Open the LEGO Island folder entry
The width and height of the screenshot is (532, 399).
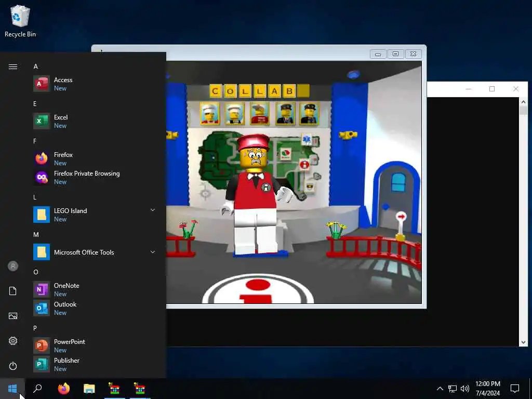[x=95, y=215]
